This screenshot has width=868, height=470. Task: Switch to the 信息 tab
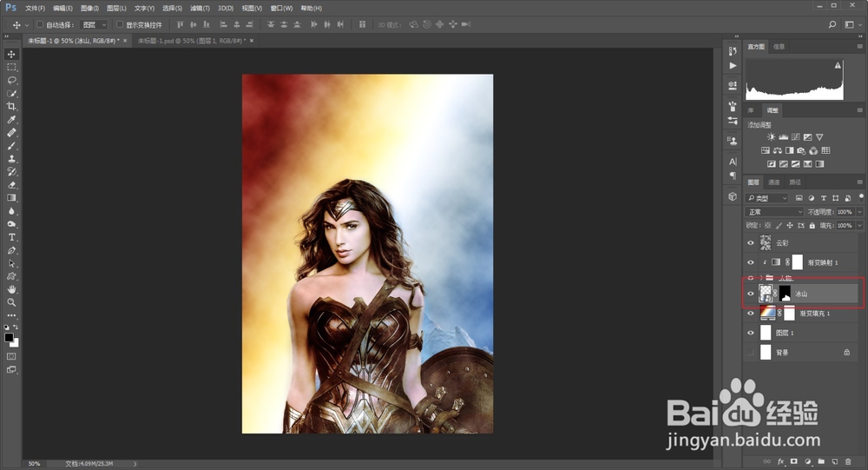point(779,47)
